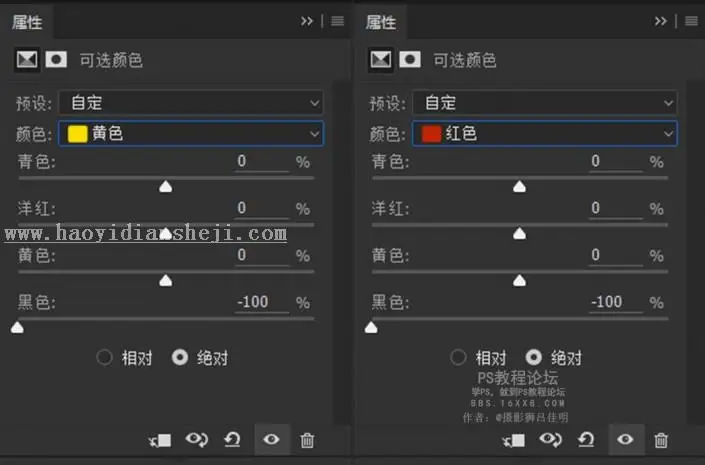The width and height of the screenshot is (705, 465).
Task: Toggle layer visibility eye in left panel
Action: [271, 439]
